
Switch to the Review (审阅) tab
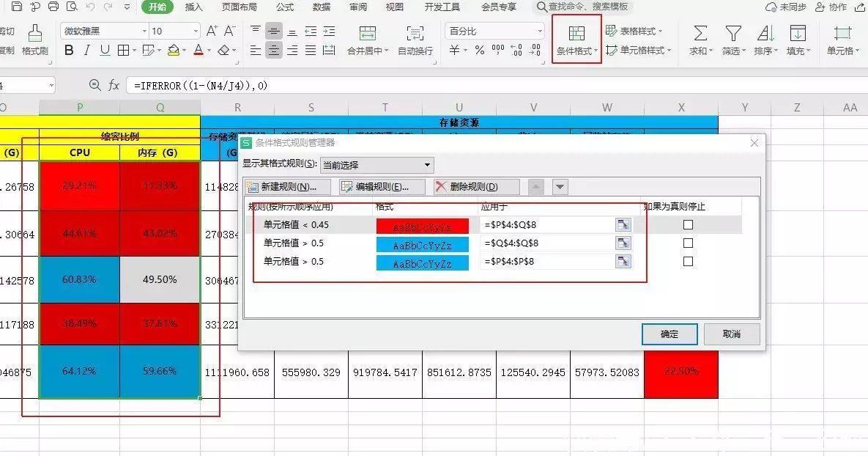(x=358, y=7)
